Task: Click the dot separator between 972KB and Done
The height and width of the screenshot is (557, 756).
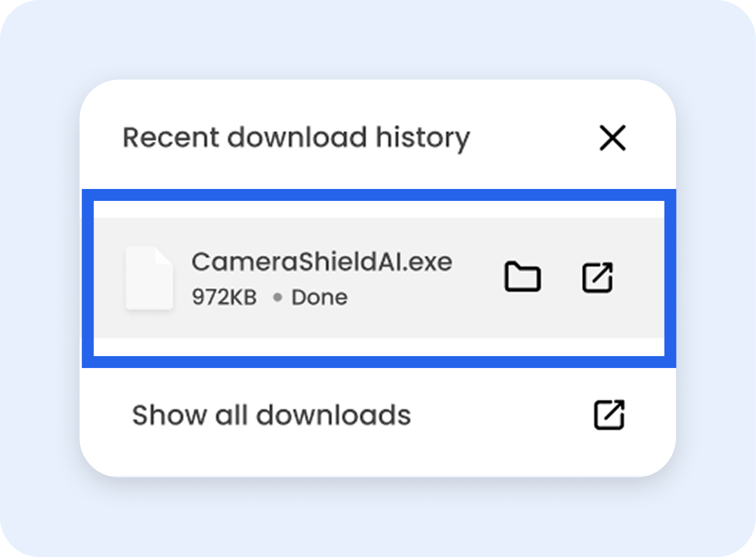Action: (276, 297)
